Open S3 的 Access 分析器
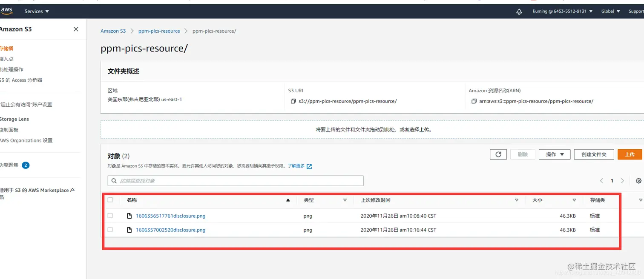 21,80
